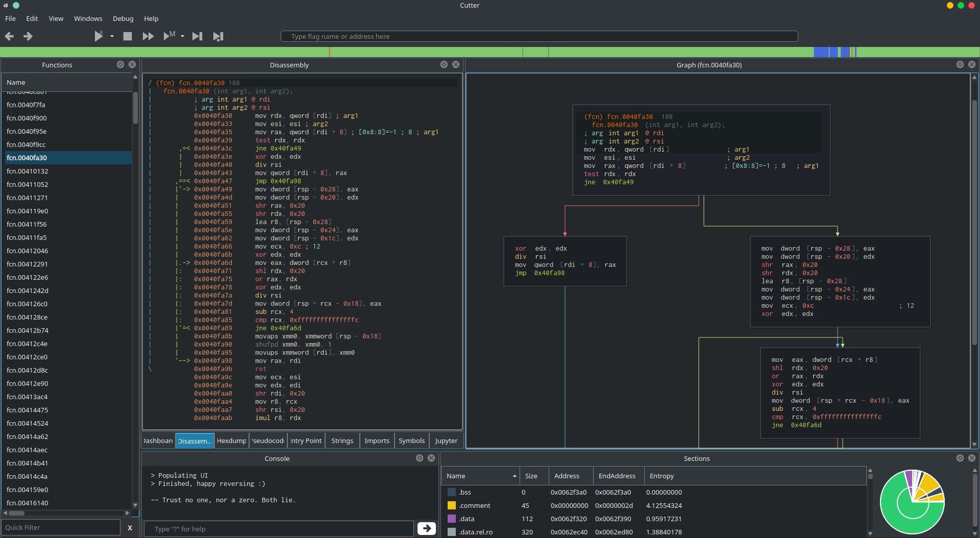Close the Disassembly panel
980x538 pixels.
(x=456, y=64)
